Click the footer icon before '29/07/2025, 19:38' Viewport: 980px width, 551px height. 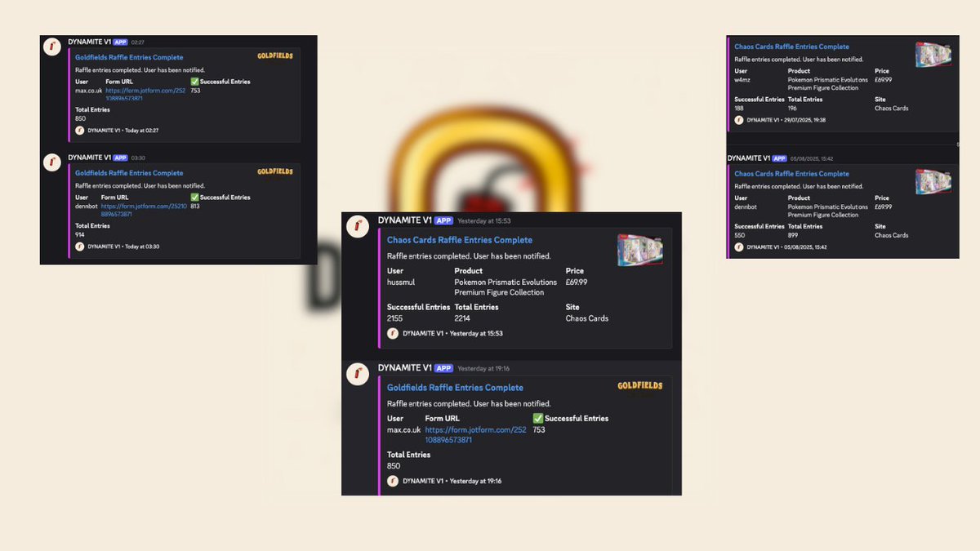point(739,120)
